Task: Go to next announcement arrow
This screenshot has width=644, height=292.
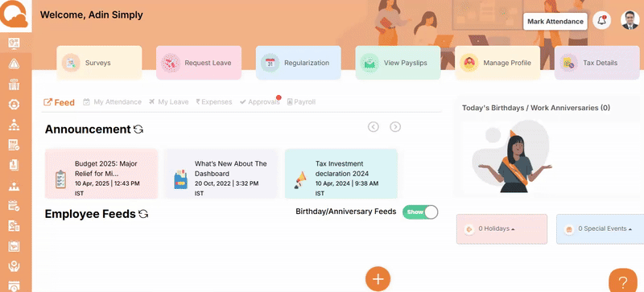Action: 395,127
